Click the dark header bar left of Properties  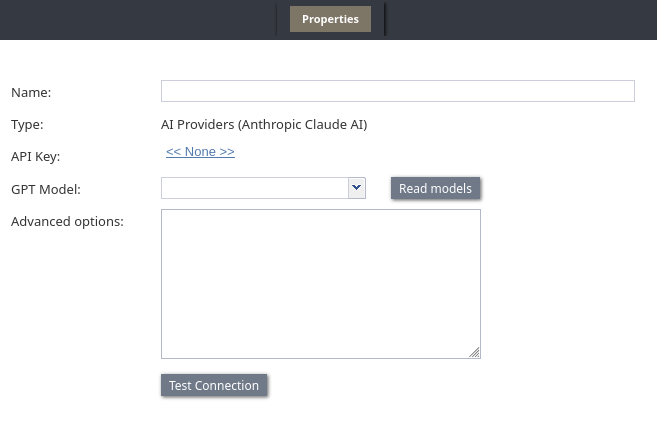click(x=130, y=19)
